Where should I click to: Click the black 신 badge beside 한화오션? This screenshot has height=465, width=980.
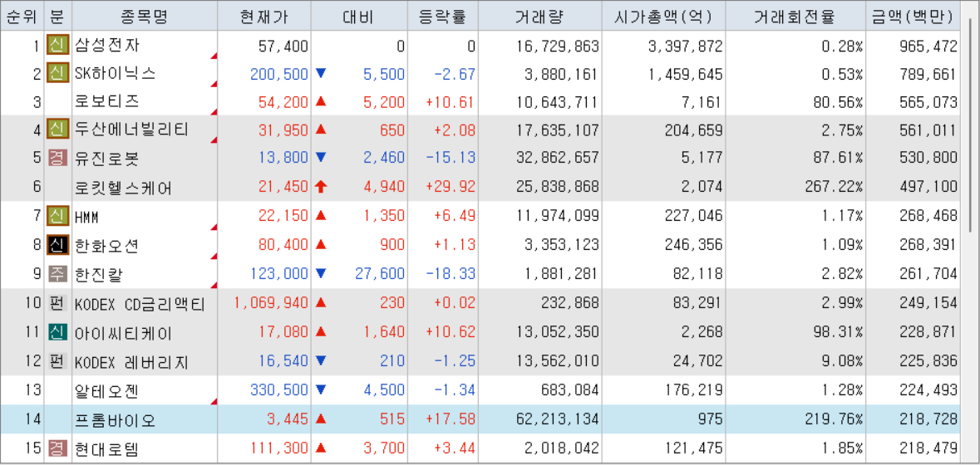point(57,245)
